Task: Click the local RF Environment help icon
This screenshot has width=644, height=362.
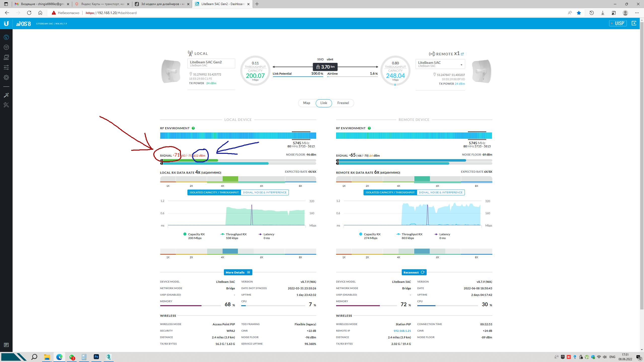Action: pyautogui.click(x=193, y=128)
